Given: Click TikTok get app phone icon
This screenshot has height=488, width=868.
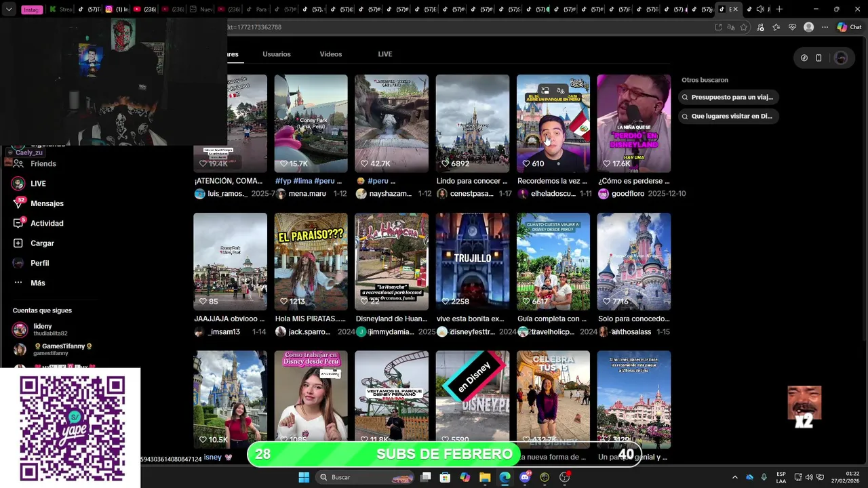Looking at the screenshot, I should click(818, 58).
